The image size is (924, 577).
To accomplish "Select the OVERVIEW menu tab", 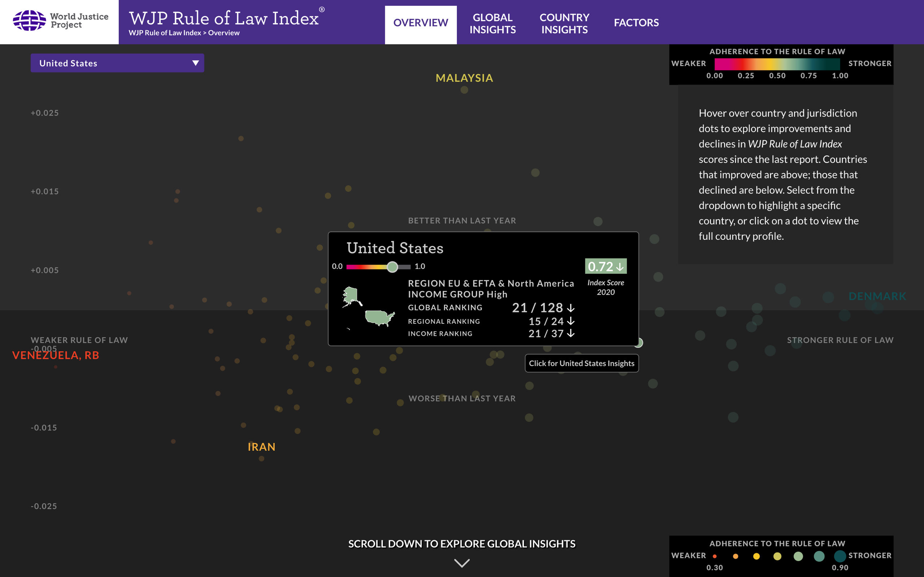I will pos(420,22).
